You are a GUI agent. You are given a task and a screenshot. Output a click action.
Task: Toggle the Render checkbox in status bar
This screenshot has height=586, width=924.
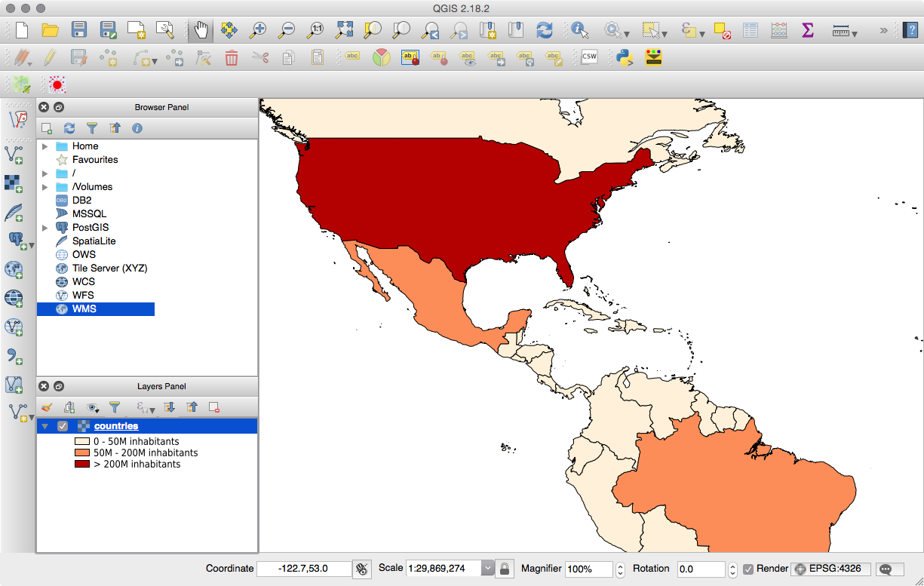(747, 569)
